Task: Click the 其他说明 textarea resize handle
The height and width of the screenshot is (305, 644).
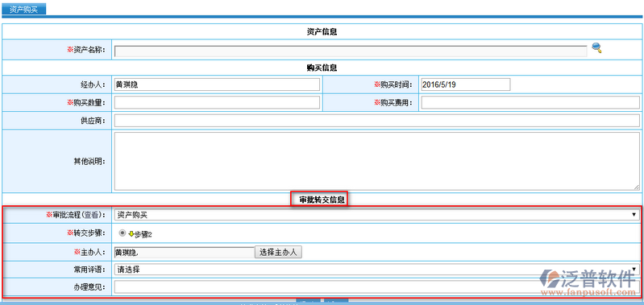Action: click(x=636, y=187)
